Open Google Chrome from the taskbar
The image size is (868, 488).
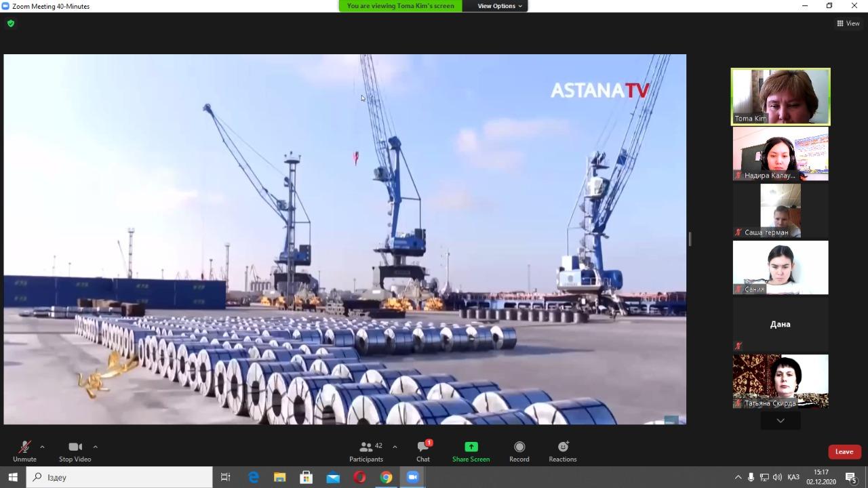point(386,477)
